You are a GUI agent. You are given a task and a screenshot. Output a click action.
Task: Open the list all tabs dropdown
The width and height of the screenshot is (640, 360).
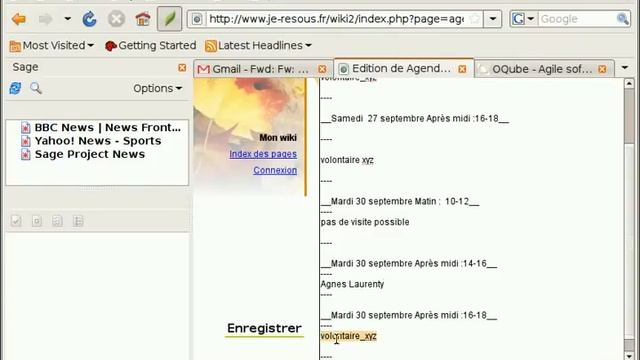coord(625,68)
